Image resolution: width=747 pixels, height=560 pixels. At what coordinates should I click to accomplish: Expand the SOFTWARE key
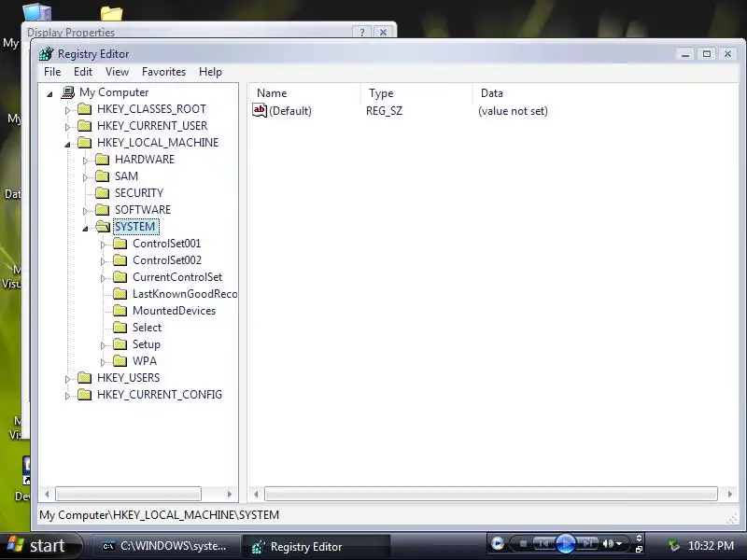pyautogui.click(x=85, y=211)
